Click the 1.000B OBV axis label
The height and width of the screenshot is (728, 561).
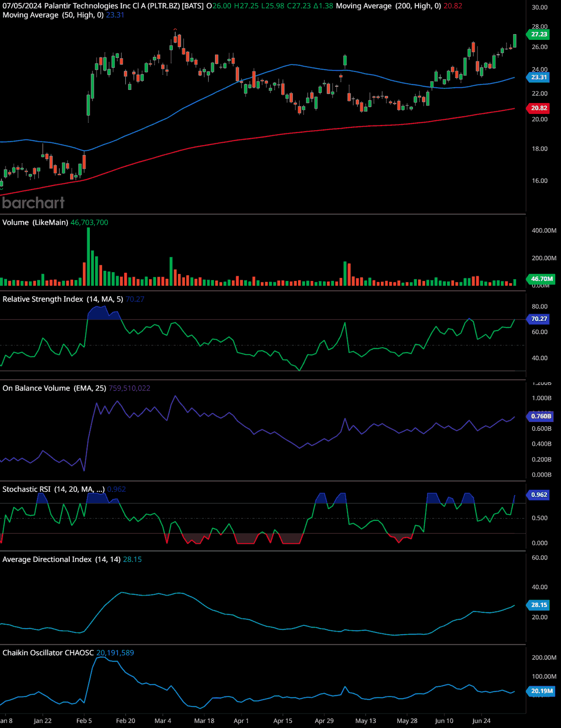tap(541, 398)
